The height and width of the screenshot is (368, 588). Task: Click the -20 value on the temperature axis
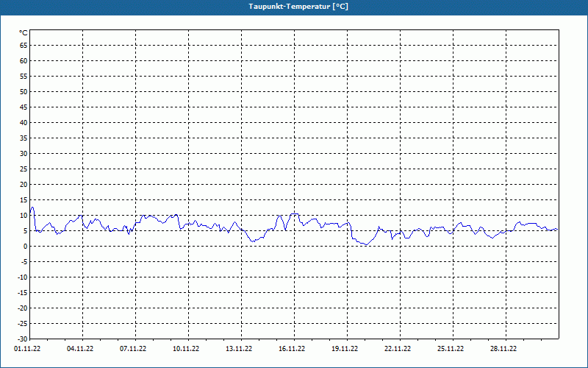click(23, 308)
